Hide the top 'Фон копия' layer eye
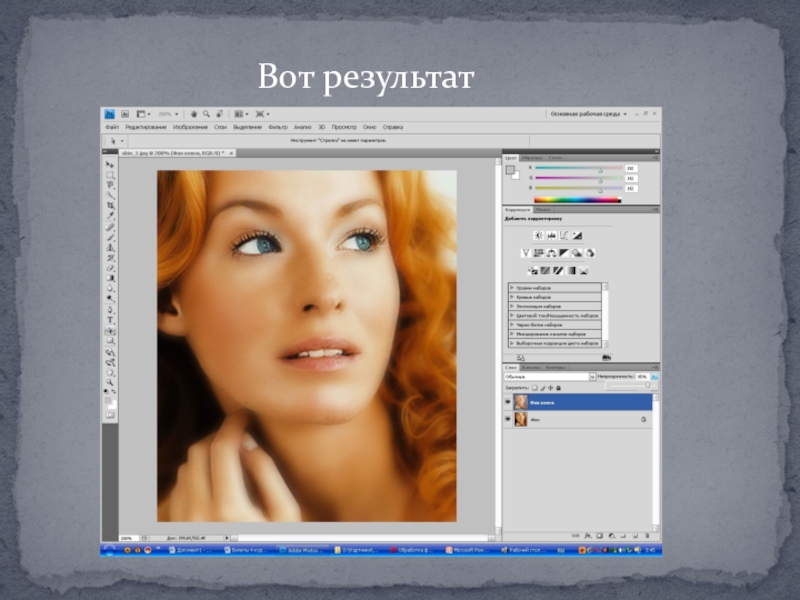 508,402
